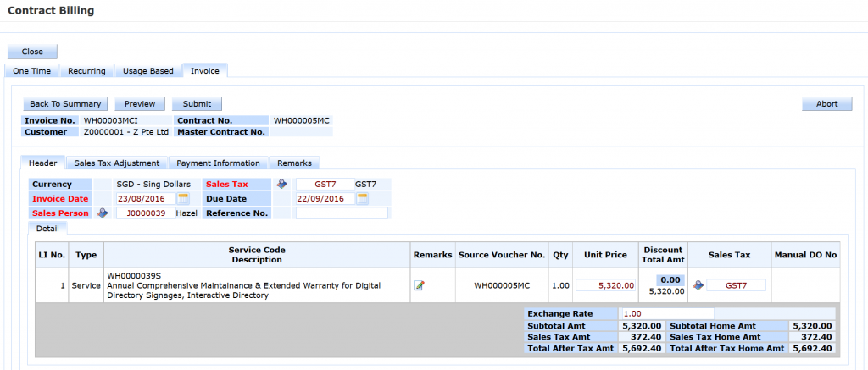Open the Due Date calendar picker
Viewport: 868px width, 370px height.
pyautogui.click(x=363, y=198)
